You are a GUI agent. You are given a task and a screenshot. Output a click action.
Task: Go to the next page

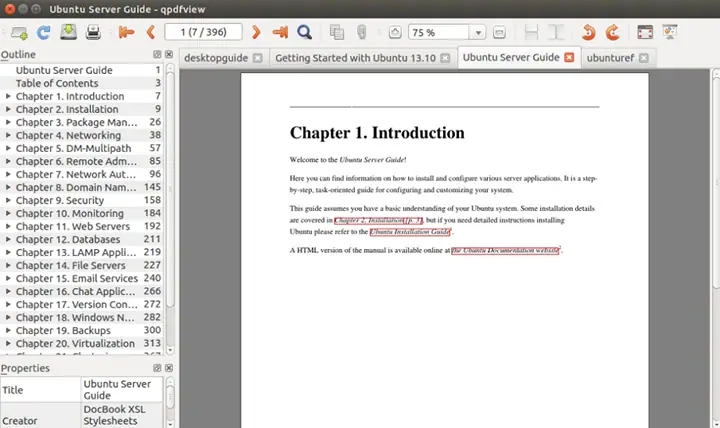(x=256, y=32)
